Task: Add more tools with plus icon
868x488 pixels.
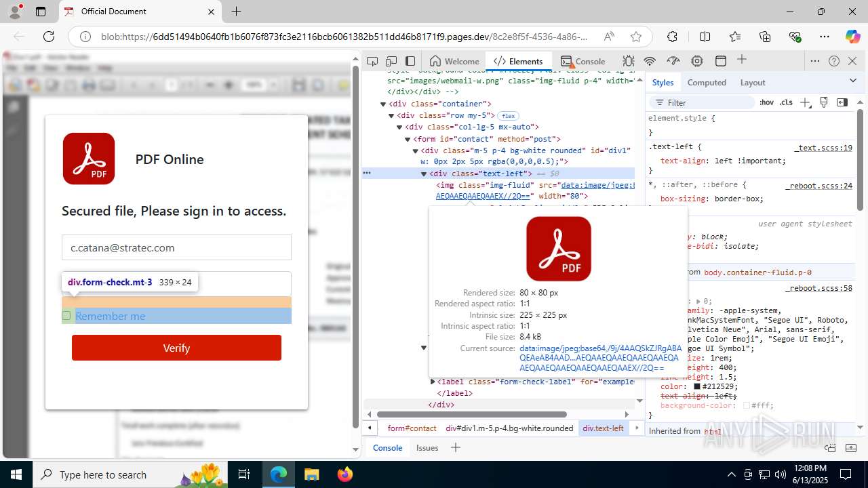Action: (742, 60)
